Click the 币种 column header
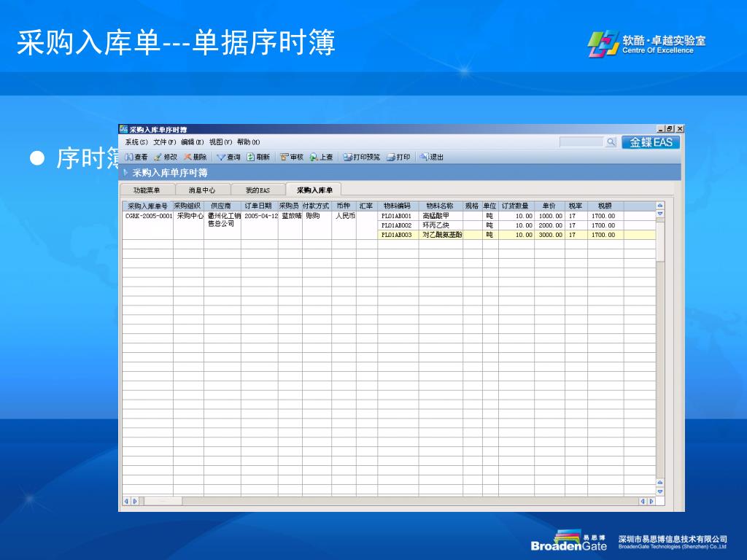This screenshot has width=747, height=560. point(344,206)
